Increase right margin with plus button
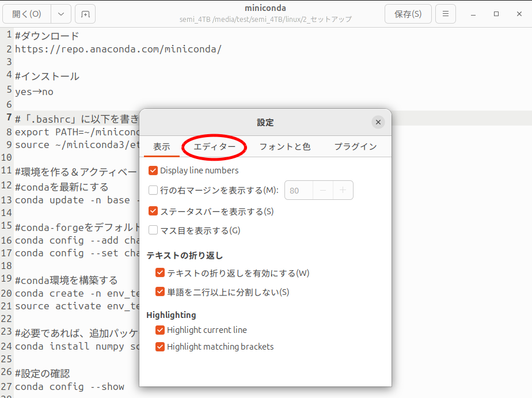The image size is (532, 398). [343, 190]
